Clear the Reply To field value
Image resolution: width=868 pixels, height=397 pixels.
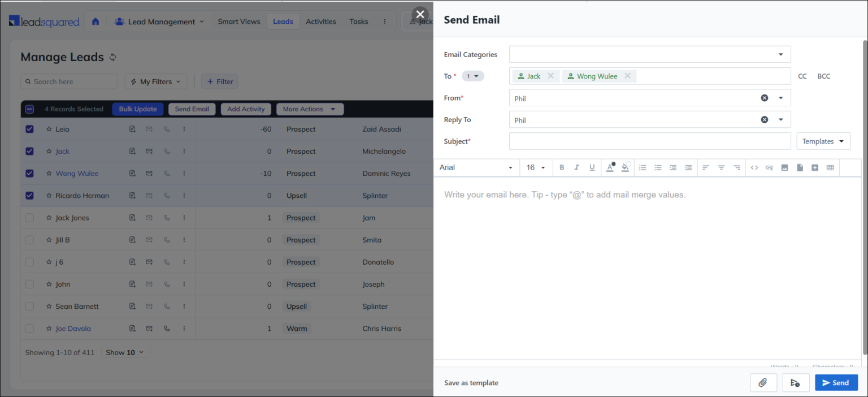point(765,120)
